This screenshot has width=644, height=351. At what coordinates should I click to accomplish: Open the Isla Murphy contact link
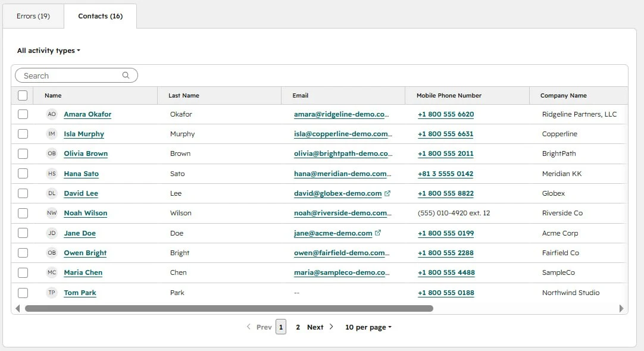(x=84, y=134)
